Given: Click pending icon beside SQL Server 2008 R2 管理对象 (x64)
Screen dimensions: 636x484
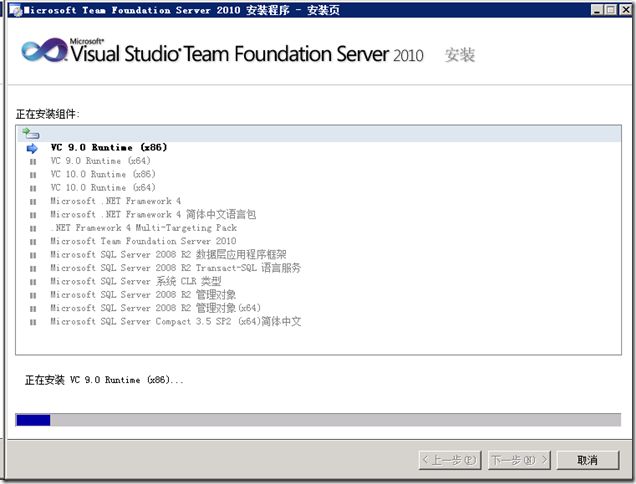Looking at the screenshot, I should click(33, 309).
